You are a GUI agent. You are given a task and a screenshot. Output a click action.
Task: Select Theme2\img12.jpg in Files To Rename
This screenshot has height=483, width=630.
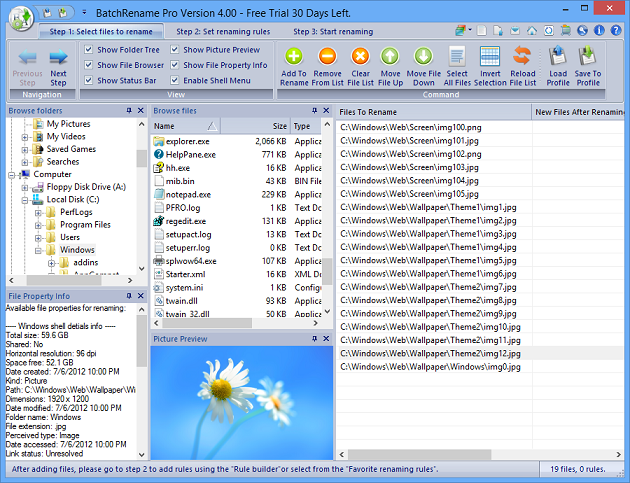coord(430,354)
